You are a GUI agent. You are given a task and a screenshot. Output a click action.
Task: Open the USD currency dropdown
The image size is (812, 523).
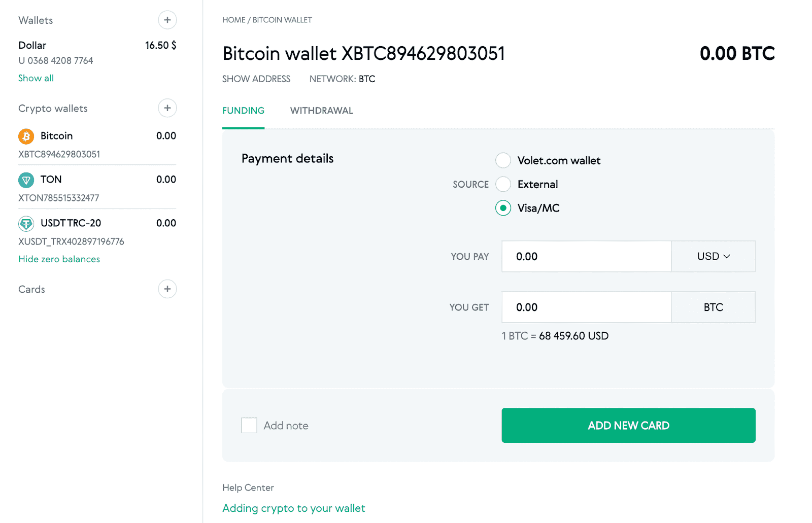[x=714, y=256]
